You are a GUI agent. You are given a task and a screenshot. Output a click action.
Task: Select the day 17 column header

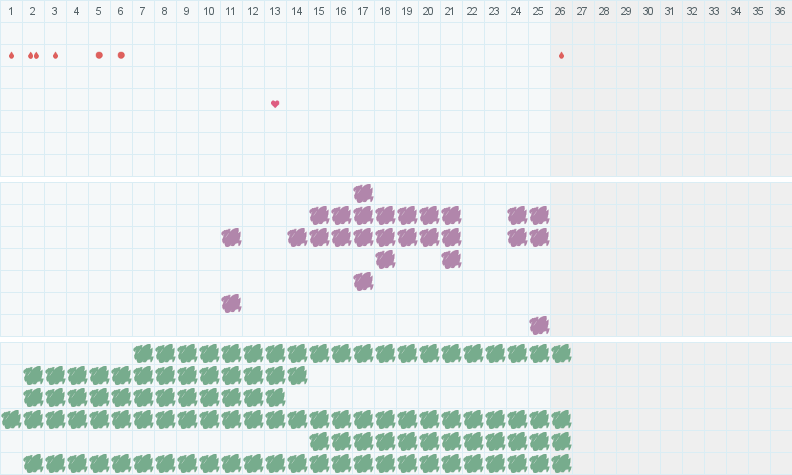(363, 11)
